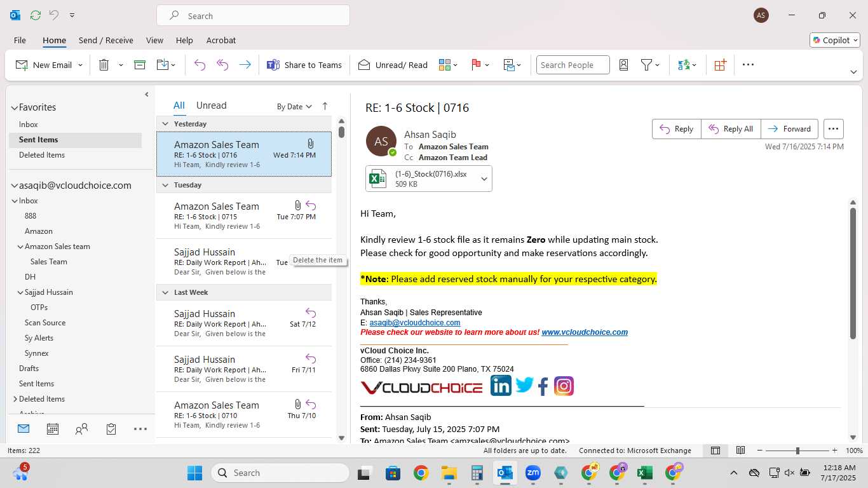Open the LinkedIn icon in the signature
This screenshot has width=868, height=488.
[x=501, y=386]
